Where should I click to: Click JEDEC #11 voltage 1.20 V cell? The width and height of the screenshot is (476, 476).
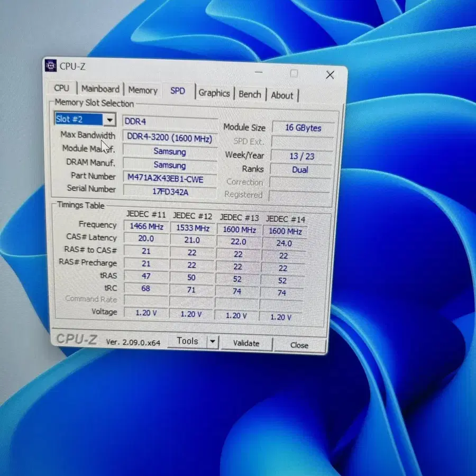tap(146, 313)
